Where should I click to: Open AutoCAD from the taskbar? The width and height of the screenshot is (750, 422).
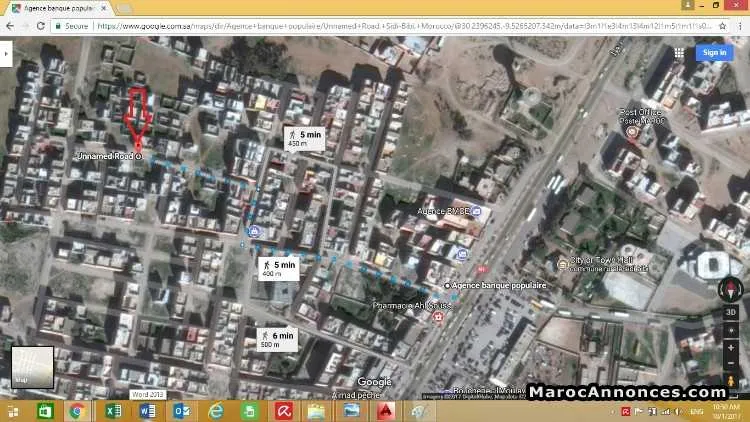point(386,411)
